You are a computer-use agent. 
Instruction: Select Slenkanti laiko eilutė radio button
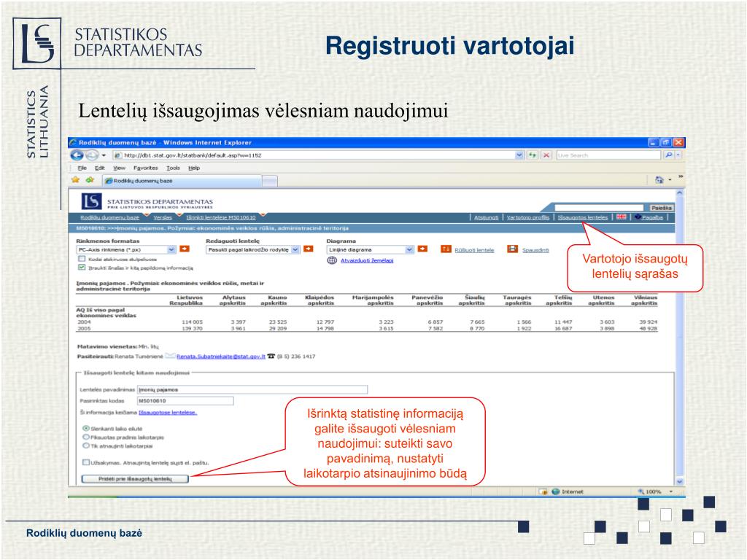click(x=86, y=428)
